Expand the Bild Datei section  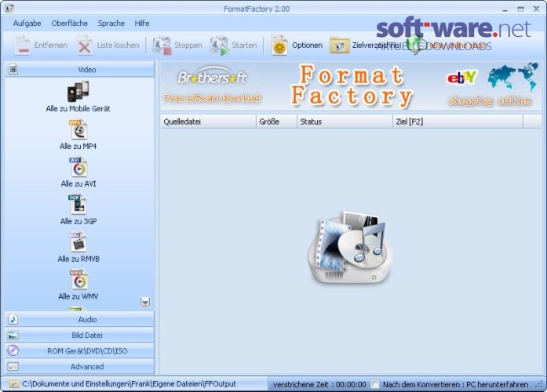79,336
